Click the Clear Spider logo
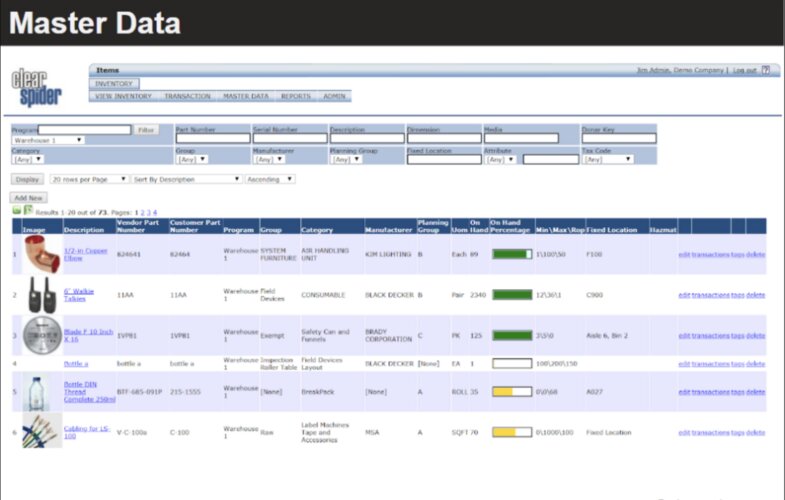785x500 pixels. (x=38, y=88)
